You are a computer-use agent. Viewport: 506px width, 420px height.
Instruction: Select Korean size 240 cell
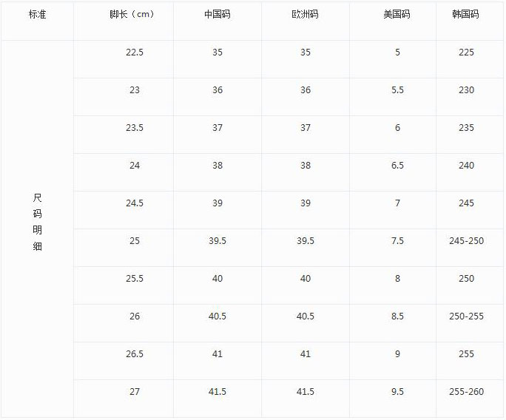[x=466, y=166]
